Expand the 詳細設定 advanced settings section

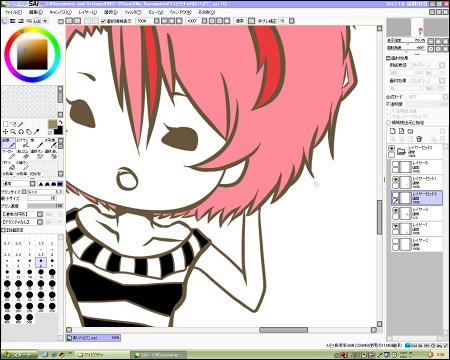coord(13,230)
